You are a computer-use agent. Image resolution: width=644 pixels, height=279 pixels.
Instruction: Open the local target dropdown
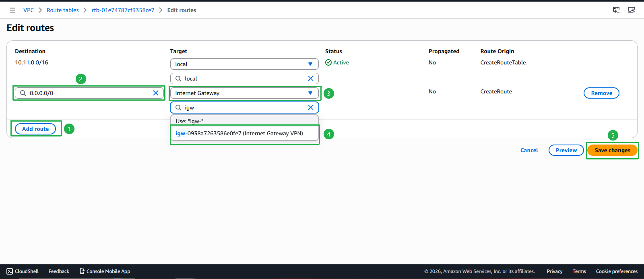point(244,64)
